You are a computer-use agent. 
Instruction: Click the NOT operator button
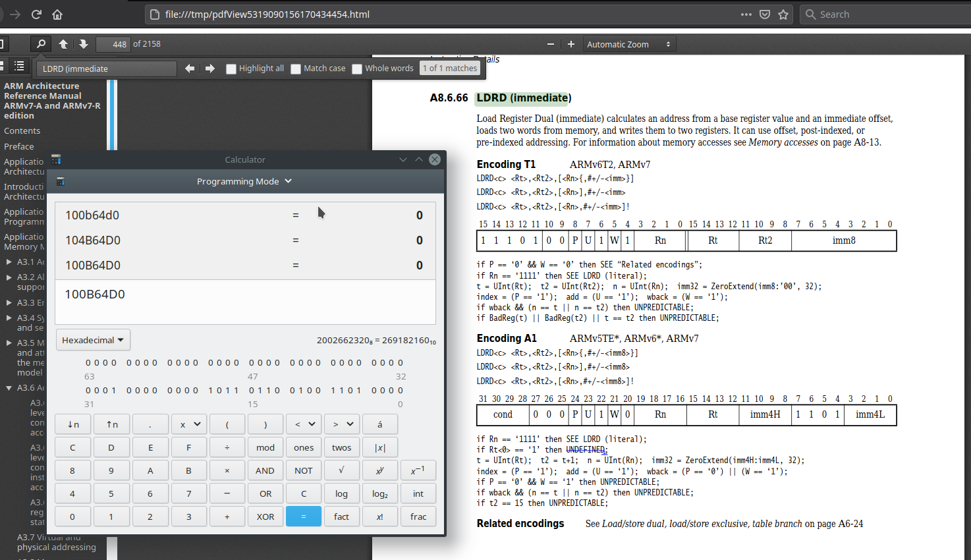304,470
